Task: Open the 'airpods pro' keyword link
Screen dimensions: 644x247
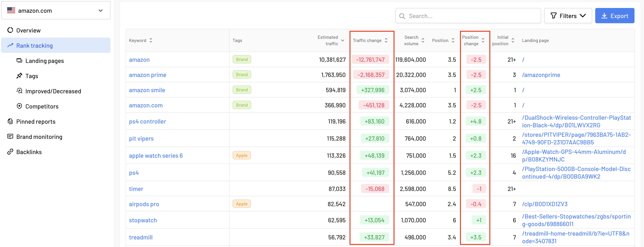Action: pyautogui.click(x=144, y=204)
